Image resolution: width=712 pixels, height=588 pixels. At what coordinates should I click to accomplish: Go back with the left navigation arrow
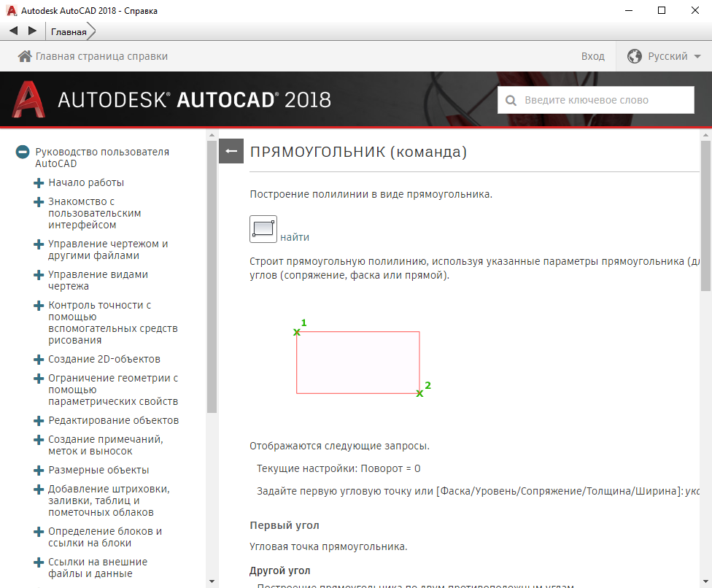[14, 31]
